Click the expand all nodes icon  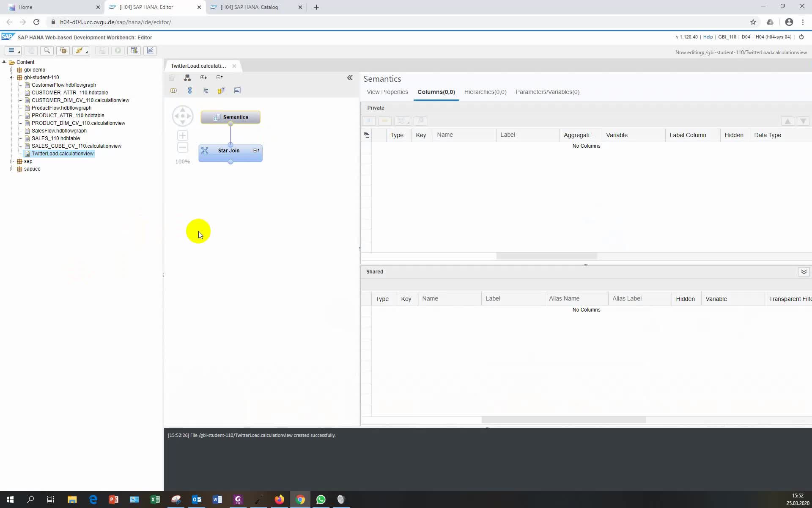[203, 77]
